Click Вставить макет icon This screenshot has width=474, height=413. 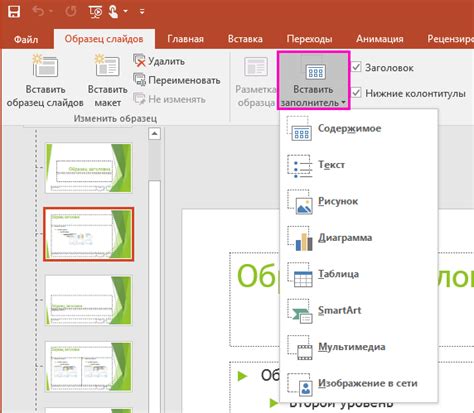pyautogui.click(x=107, y=66)
